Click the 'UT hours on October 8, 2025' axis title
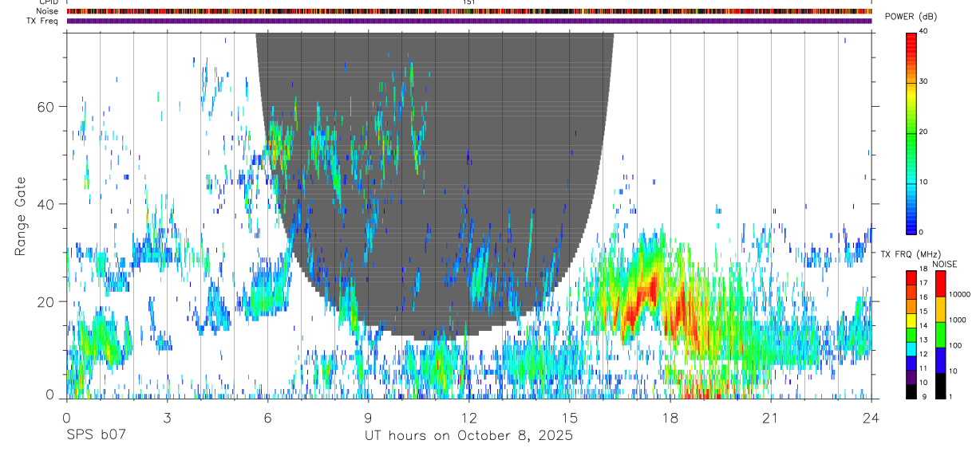The height and width of the screenshot is (452, 980). [468, 436]
